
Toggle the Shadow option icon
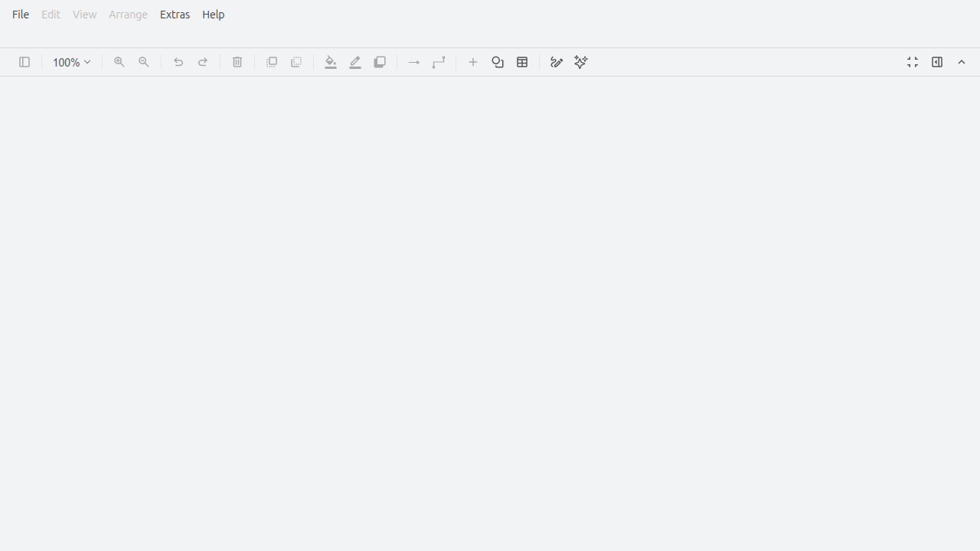click(380, 62)
